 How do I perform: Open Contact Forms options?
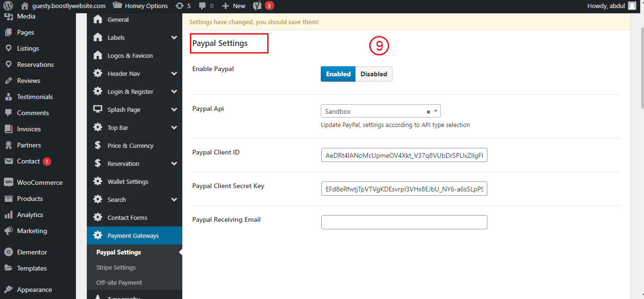point(135,217)
